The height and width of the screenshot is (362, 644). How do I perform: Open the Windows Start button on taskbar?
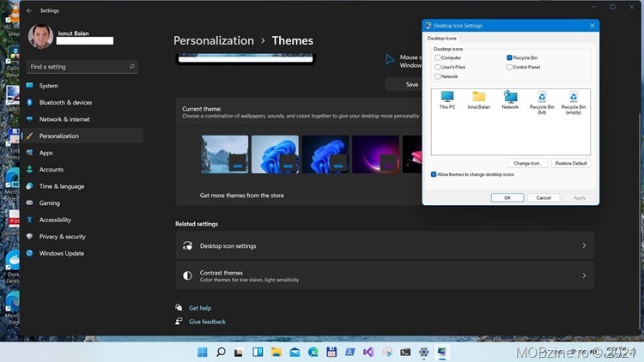coord(203,352)
